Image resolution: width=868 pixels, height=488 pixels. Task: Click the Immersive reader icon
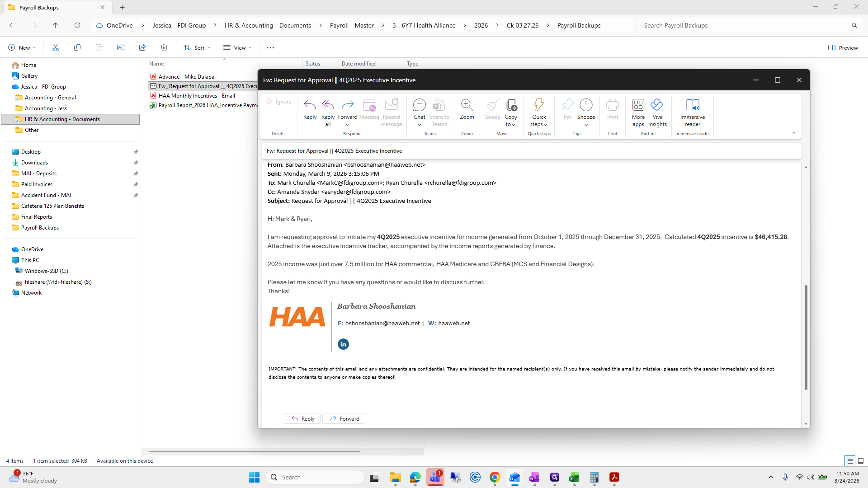click(x=692, y=105)
